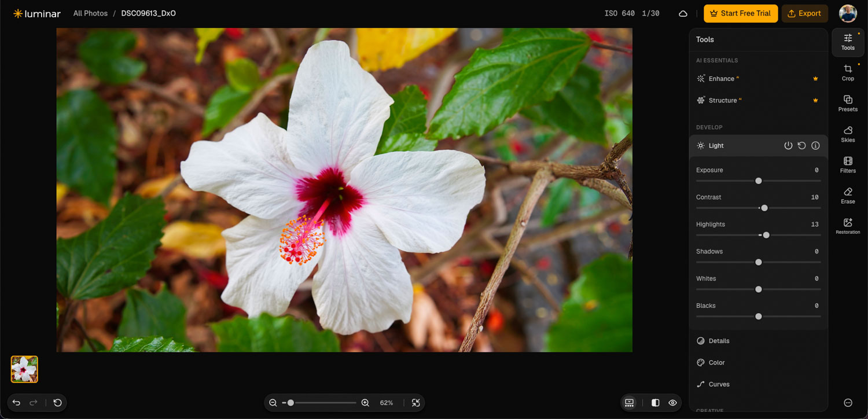Adjust the Highlights slider

pyautogui.click(x=758, y=235)
